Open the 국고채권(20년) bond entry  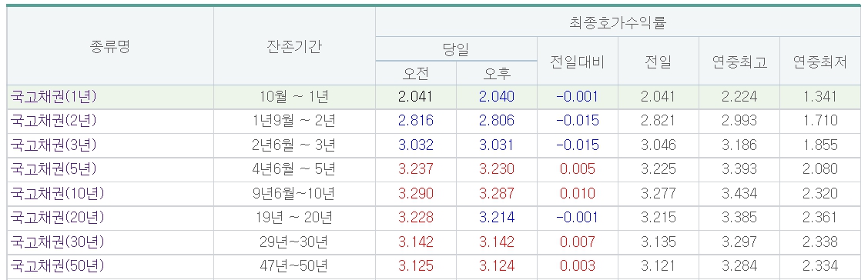(58, 218)
